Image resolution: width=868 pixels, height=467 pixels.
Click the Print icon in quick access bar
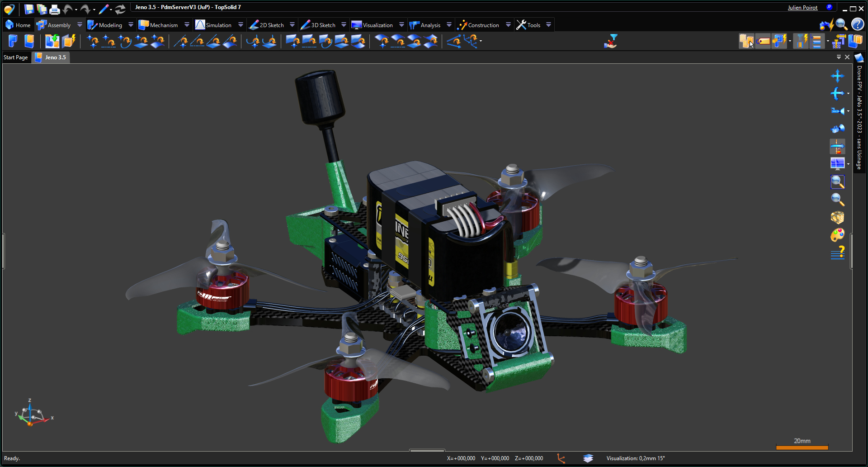tap(55, 9)
